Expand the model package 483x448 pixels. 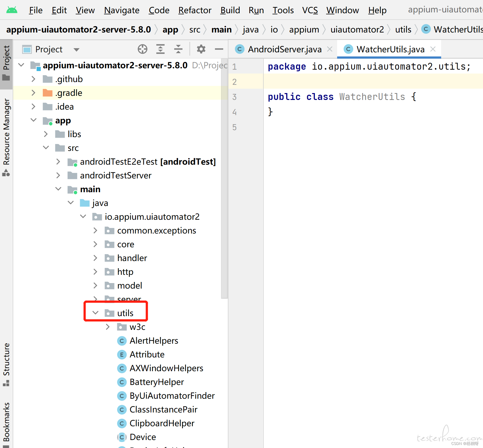tap(95, 286)
